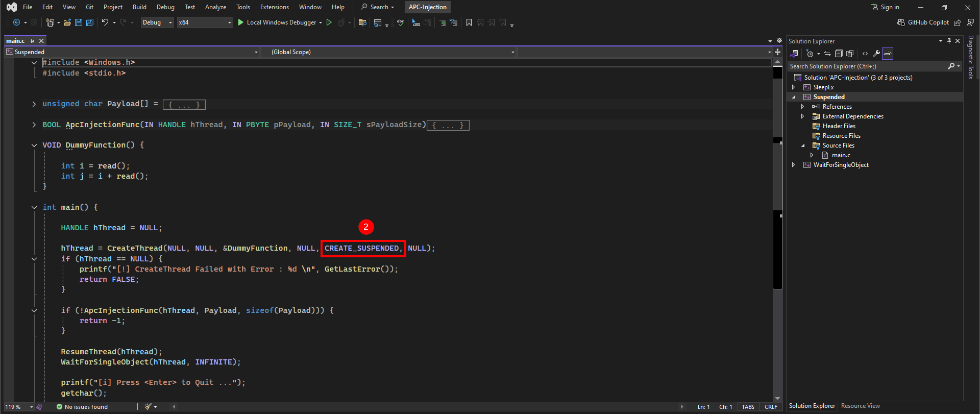Click the bookmark toggle icon in toolbar
This screenshot has height=414, width=980.
469,22
